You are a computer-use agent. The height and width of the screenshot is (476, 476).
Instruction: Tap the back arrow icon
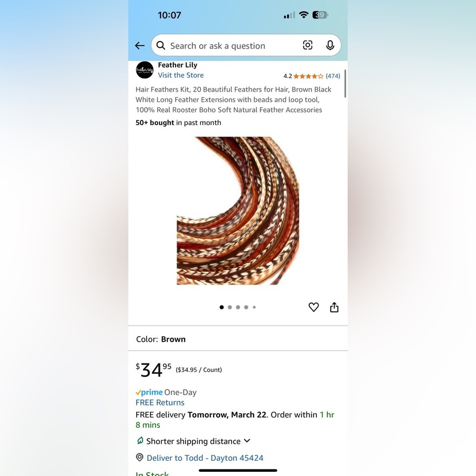pos(139,46)
